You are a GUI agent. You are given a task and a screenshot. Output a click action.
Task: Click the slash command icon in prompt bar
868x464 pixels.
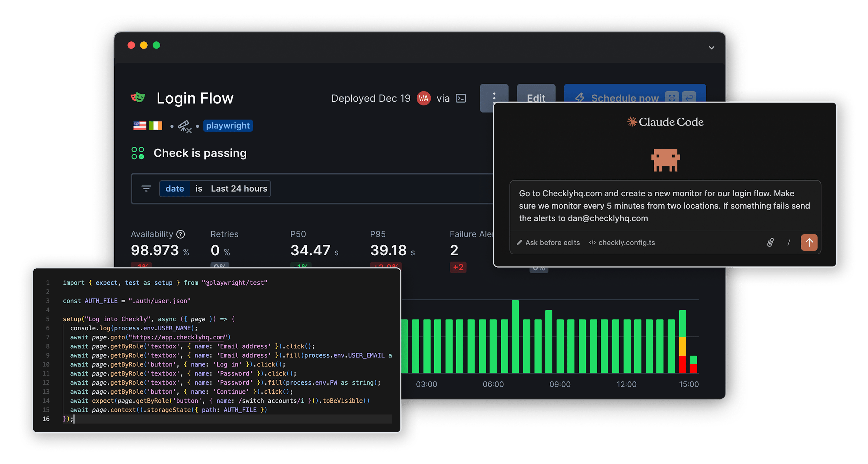tap(789, 243)
